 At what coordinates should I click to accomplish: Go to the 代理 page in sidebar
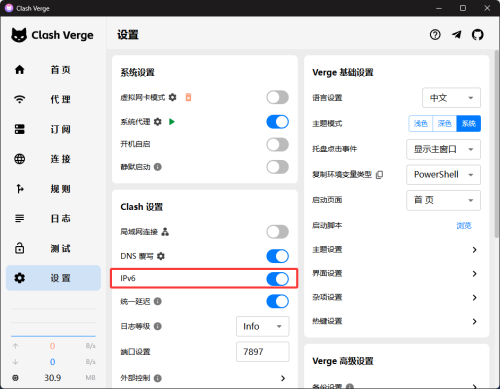[x=53, y=99]
